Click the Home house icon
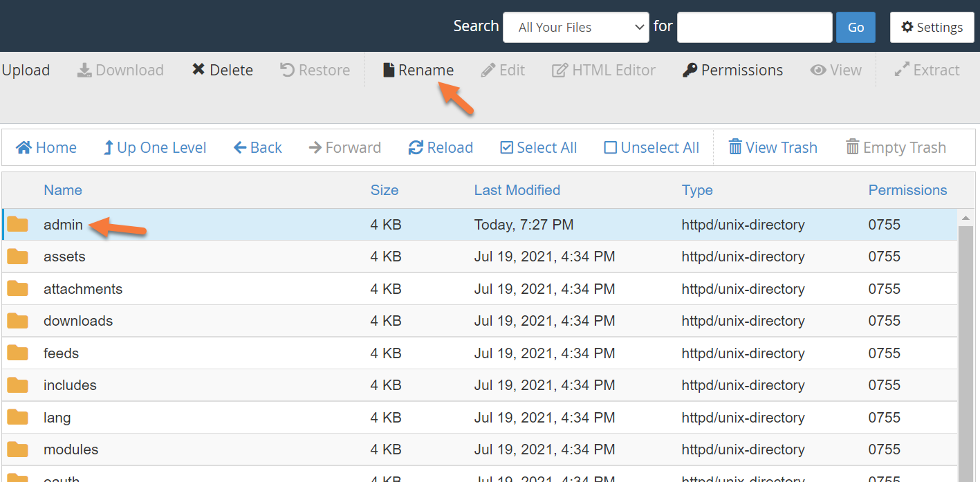Image resolution: width=980 pixels, height=482 pixels. pyautogui.click(x=24, y=147)
